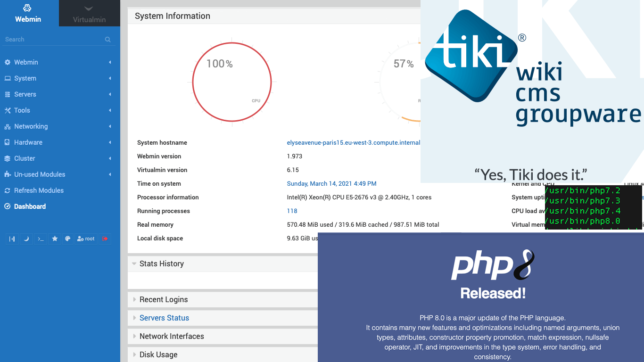Click the Servers stack icon
Screen dimensions: 644x362
[7, 94]
